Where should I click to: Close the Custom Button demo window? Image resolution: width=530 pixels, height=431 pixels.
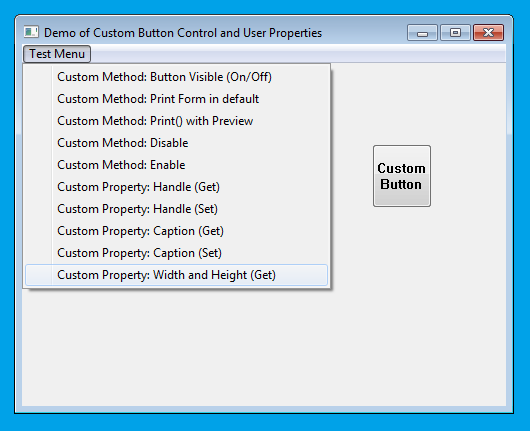point(488,33)
